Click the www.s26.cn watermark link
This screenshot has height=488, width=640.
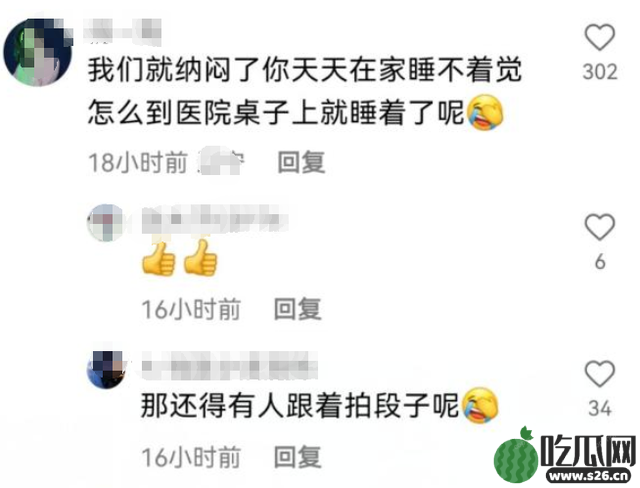tap(588, 475)
